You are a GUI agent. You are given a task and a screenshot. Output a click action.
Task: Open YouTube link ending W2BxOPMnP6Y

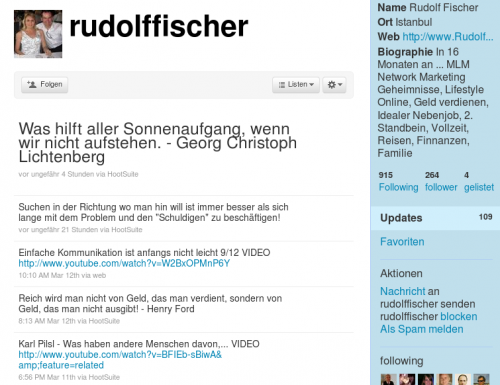tap(124, 263)
